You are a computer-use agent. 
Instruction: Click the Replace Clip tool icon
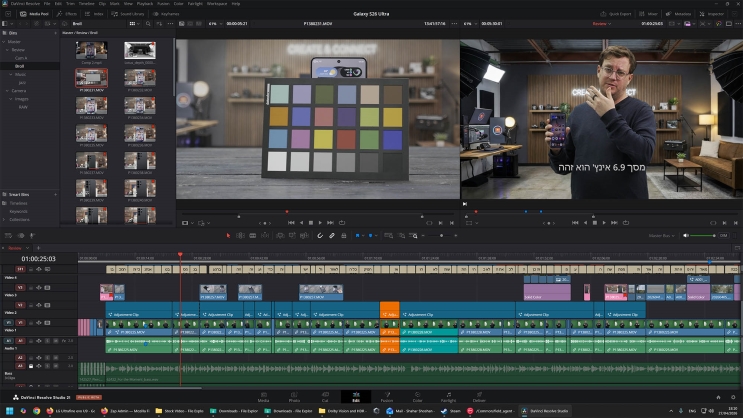click(304, 236)
